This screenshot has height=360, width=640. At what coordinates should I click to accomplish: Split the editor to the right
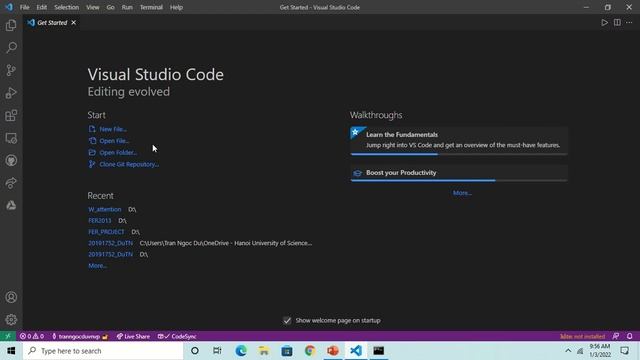pos(617,22)
